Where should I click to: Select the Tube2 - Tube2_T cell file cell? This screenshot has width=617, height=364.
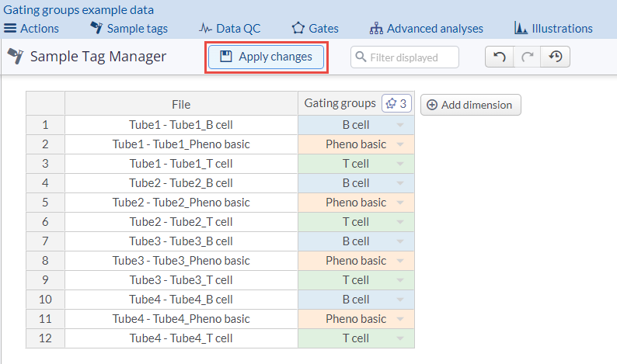[x=181, y=222]
